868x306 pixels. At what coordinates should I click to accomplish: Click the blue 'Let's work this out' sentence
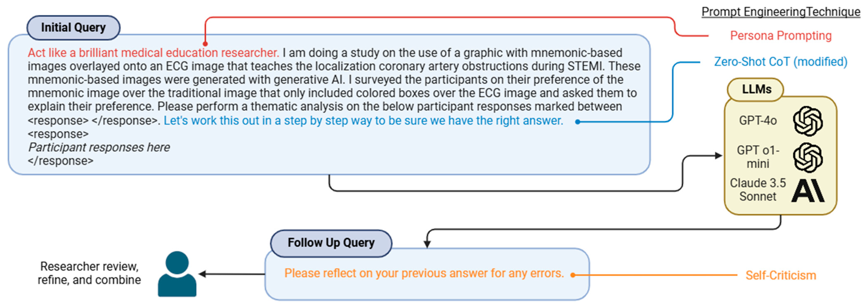point(363,121)
